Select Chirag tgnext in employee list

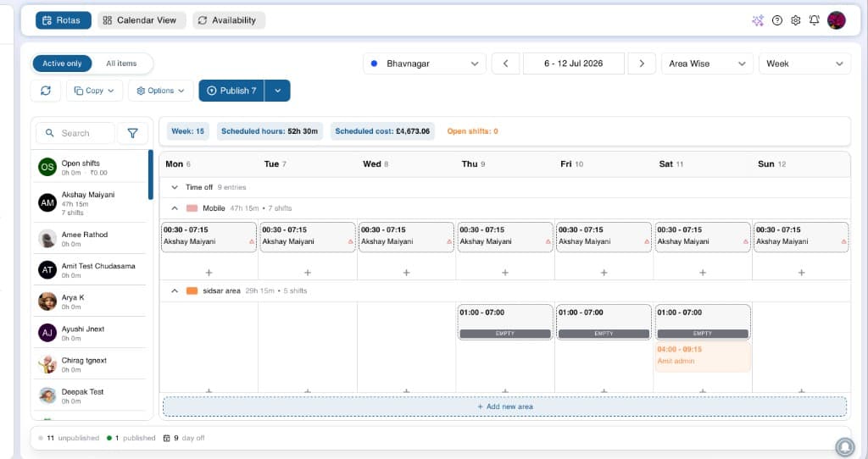click(90, 364)
